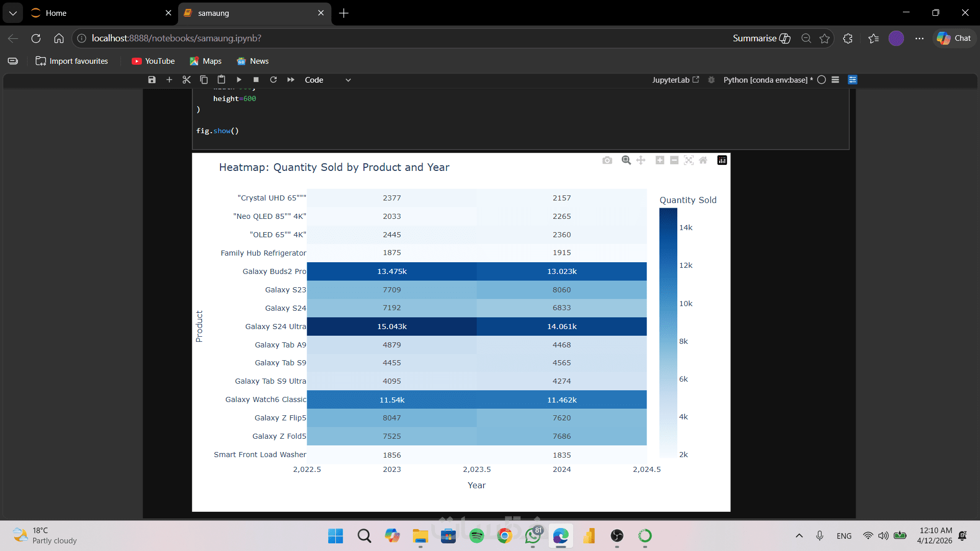The image size is (980, 551).
Task: Click the Python conda env:base kernel button
Action: tap(768, 80)
